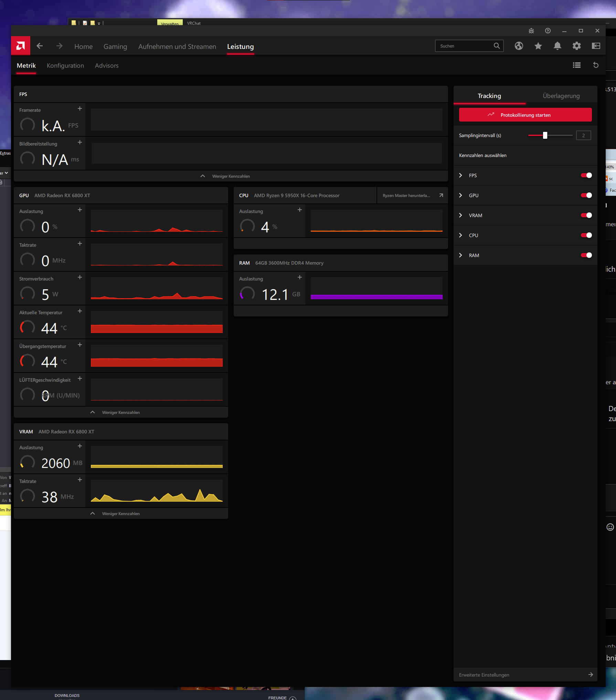Expand the RAM metrics chevron

click(x=460, y=255)
